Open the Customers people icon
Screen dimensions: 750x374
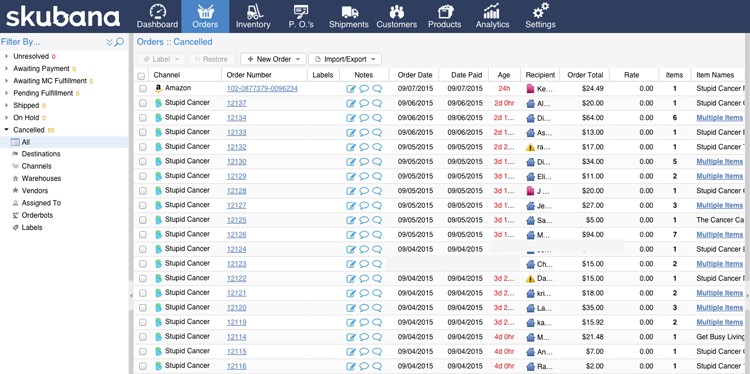pyautogui.click(x=397, y=11)
